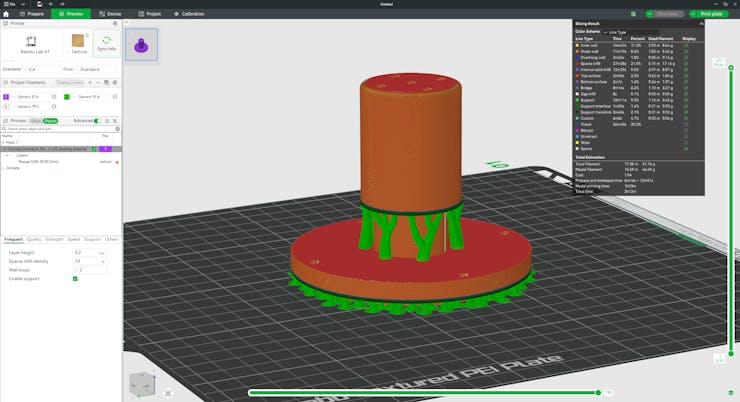The height and width of the screenshot is (402, 740).
Task: Open process settings search icon at panel right
Action: point(115,121)
